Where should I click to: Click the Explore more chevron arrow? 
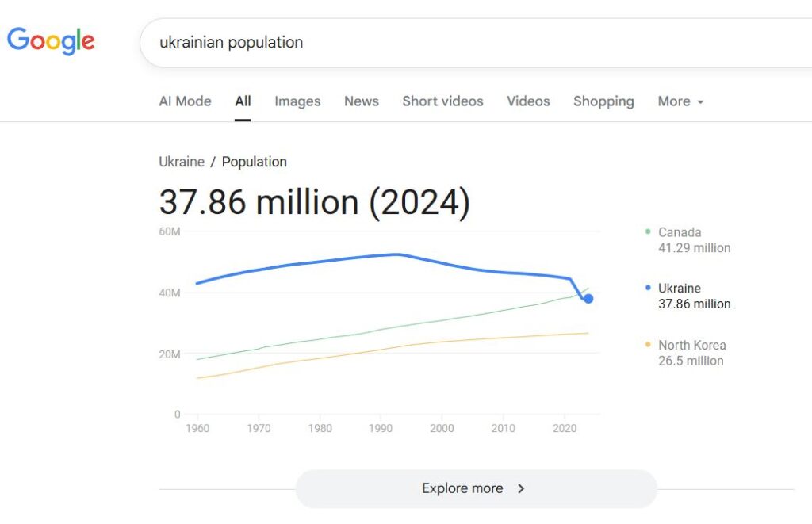click(x=521, y=488)
